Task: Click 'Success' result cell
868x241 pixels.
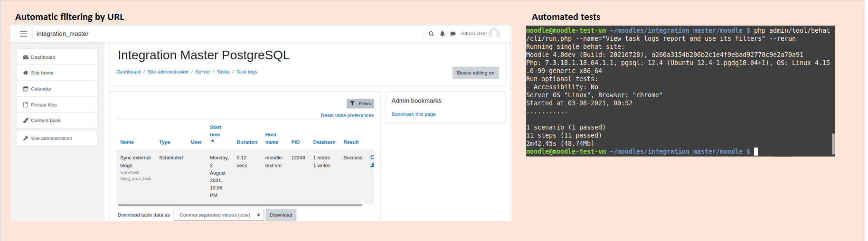Action: tap(353, 158)
